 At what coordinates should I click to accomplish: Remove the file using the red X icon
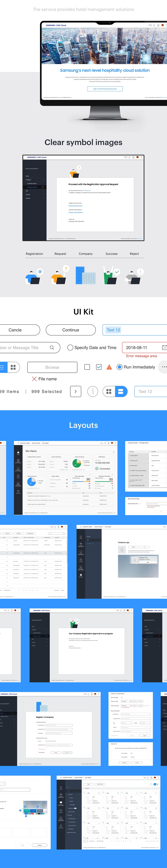click(x=34, y=379)
